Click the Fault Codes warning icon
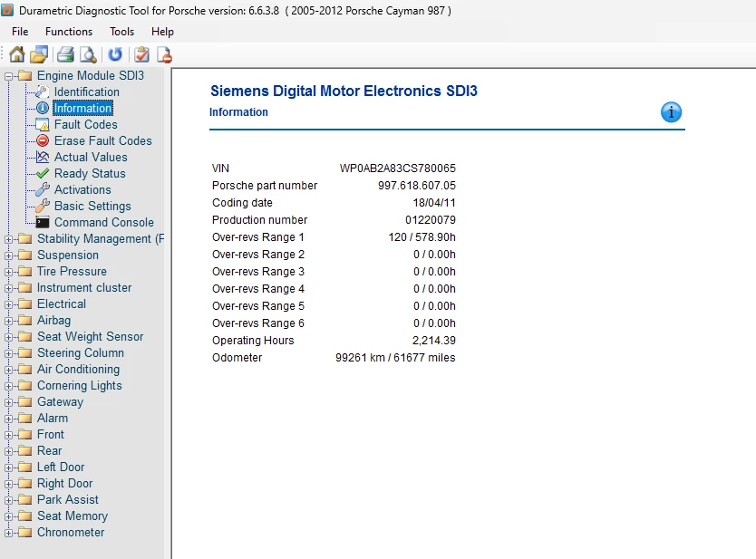 [x=43, y=124]
